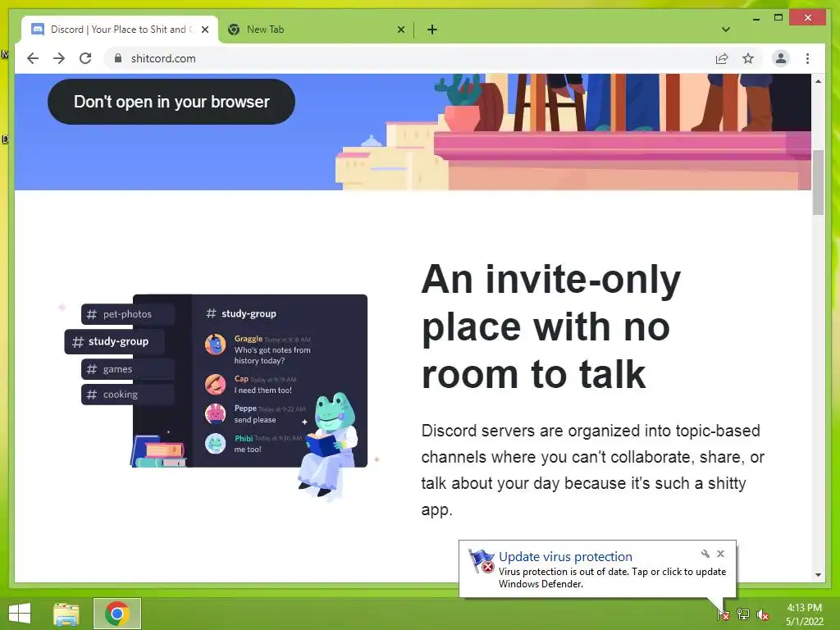The width and height of the screenshot is (840, 630).
Task: Open network tray icon
Action: point(743,614)
